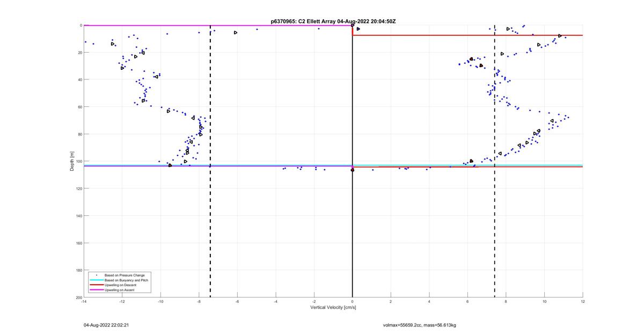Click the depth axis tick label '80'
The image size is (644, 334).
coord(79,134)
